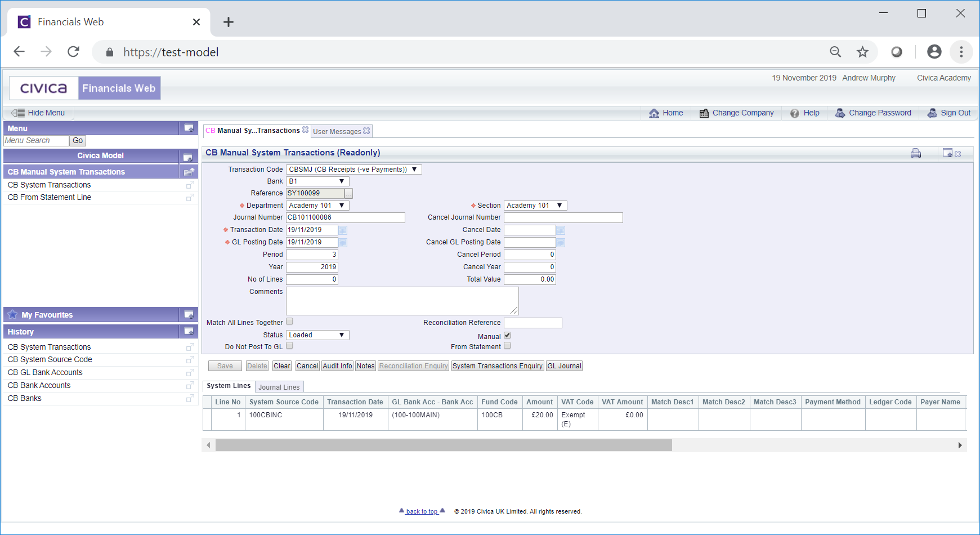Click the horizontal scrollbar thumb in lines grid
Image resolution: width=980 pixels, height=535 pixels.
[x=444, y=445]
